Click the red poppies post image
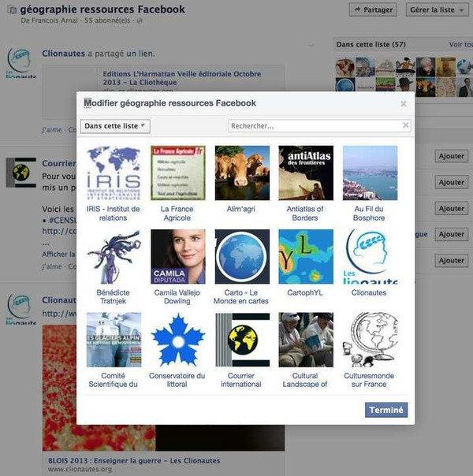The width and height of the screenshot is (473, 476). click(99, 388)
